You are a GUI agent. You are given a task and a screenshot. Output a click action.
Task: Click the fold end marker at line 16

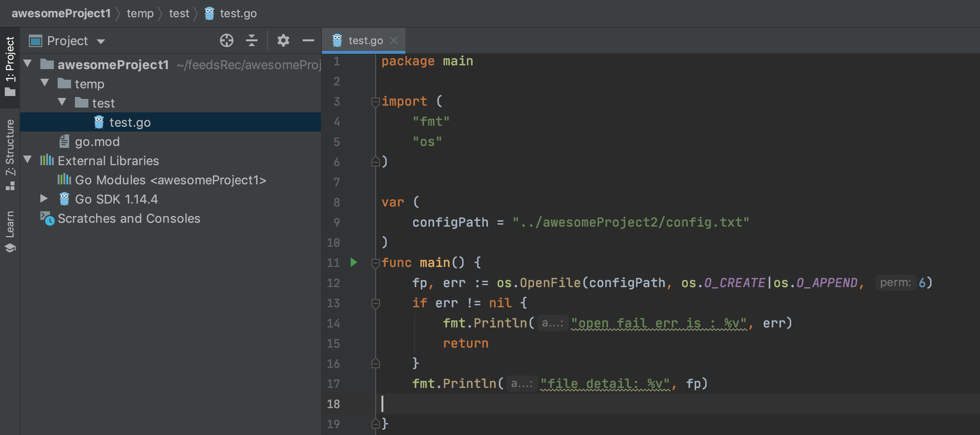coord(376,363)
